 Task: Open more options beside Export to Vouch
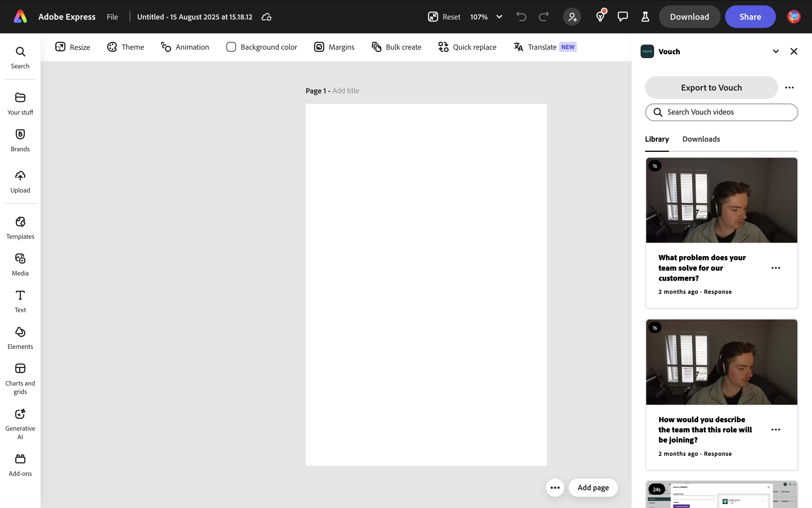point(789,88)
